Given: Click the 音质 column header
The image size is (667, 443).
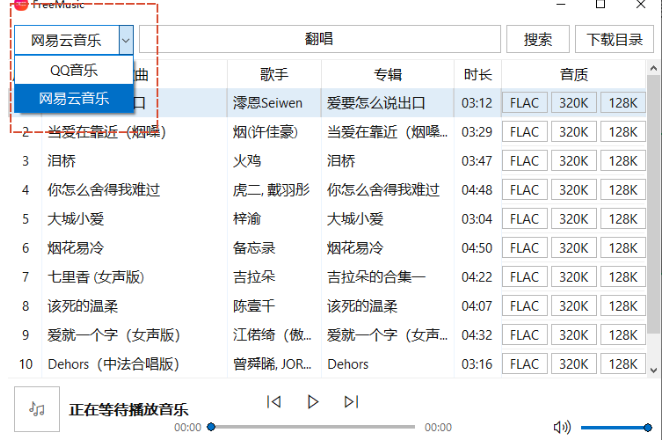Looking at the screenshot, I should click(574, 74).
